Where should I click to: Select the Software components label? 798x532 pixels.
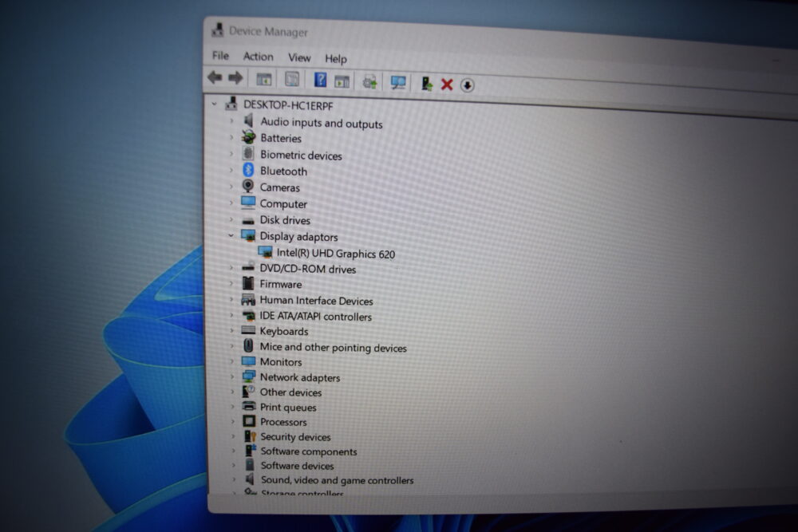309,451
